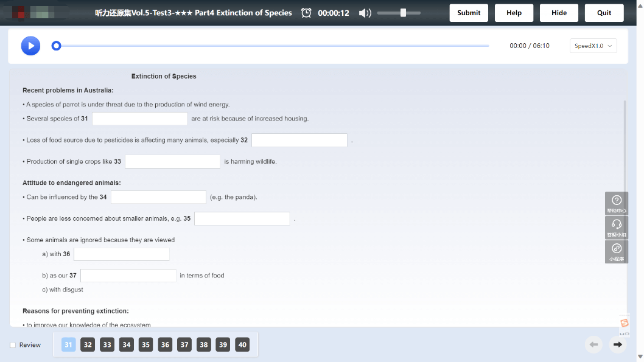This screenshot has width=644, height=362.
Task: Mute the speaker volume icon
Action: coord(365,13)
